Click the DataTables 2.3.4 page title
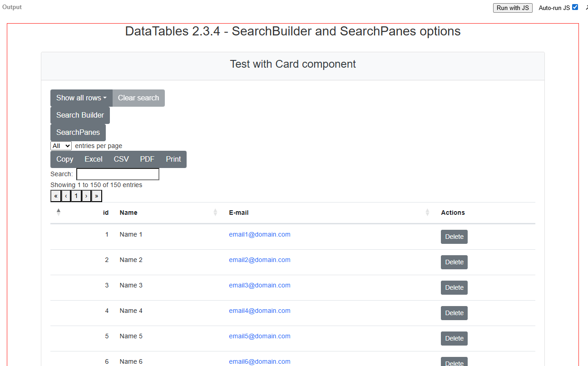 tap(293, 31)
